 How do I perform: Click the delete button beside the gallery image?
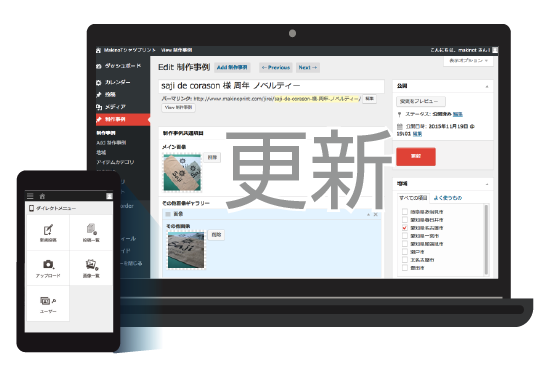[x=216, y=235]
